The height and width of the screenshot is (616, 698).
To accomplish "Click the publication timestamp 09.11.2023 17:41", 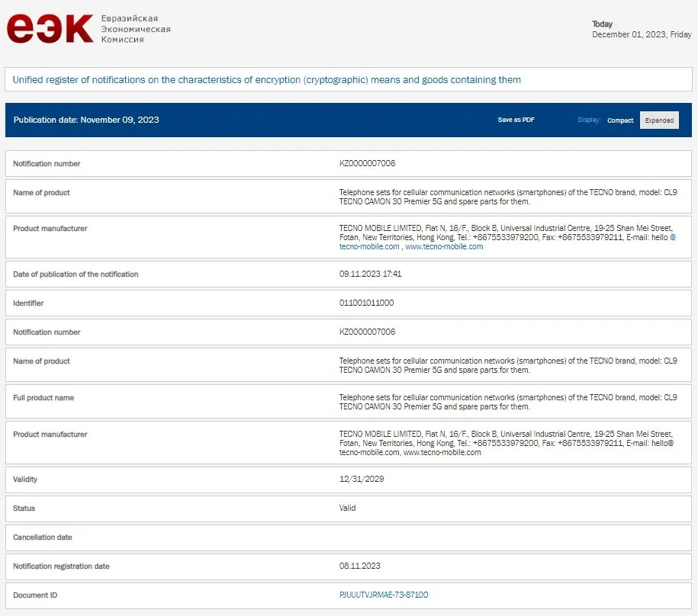I will [370, 274].
